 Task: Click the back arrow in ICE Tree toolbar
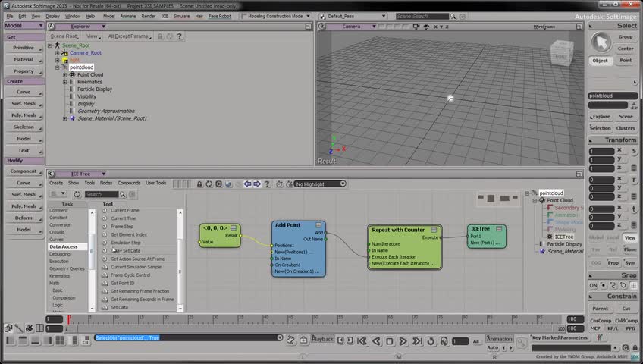pyautogui.click(x=247, y=184)
